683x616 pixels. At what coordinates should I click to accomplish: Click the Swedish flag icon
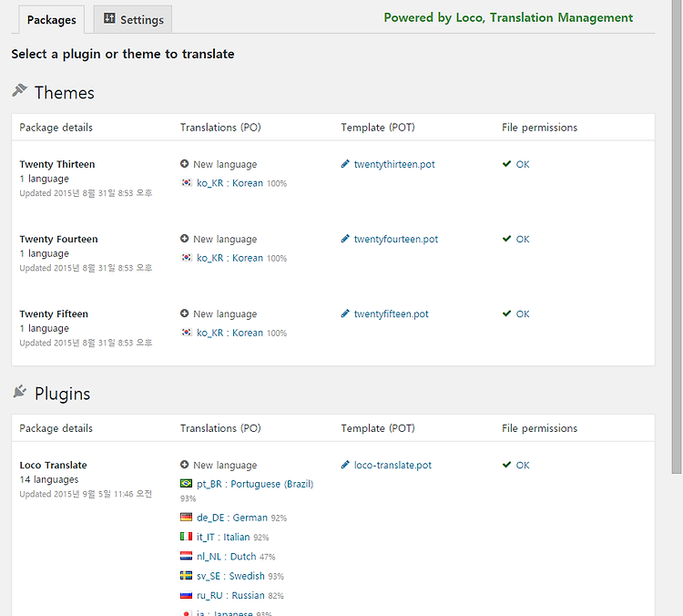coord(187,576)
